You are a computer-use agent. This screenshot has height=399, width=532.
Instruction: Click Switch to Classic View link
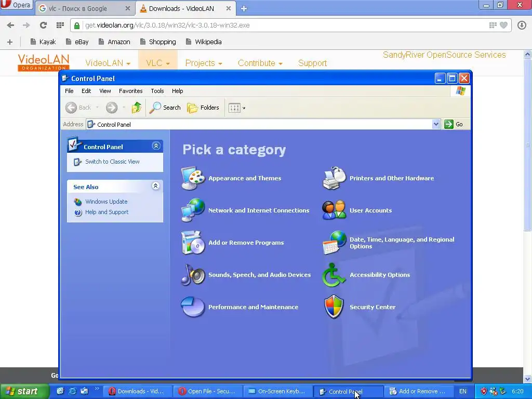pos(112,162)
